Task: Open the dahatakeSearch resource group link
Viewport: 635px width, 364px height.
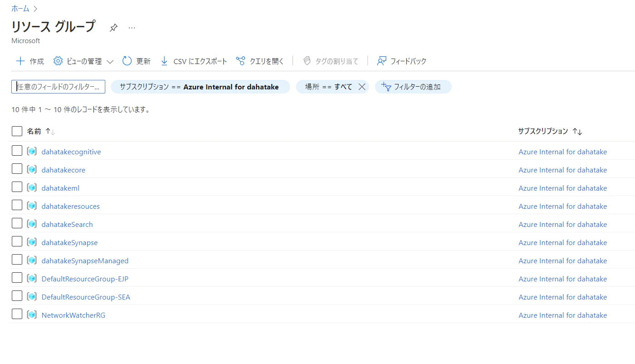Action: click(x=67, y=224)
